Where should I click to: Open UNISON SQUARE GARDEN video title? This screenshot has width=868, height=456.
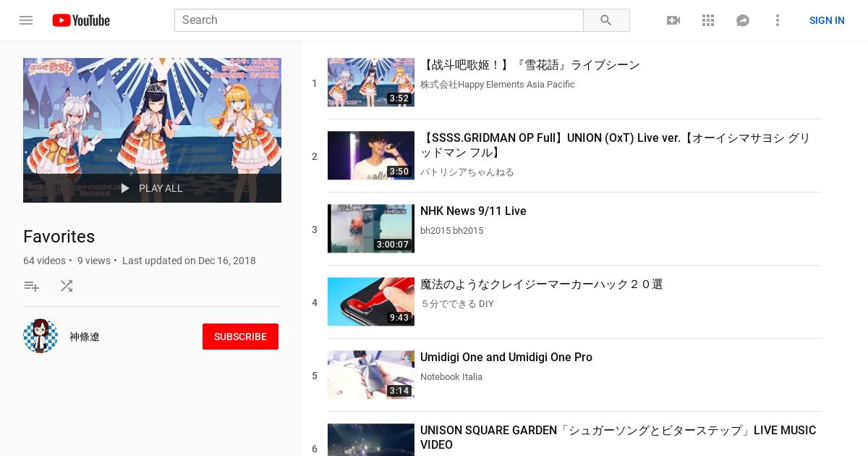pyautogui.click(x=618, y=437)
